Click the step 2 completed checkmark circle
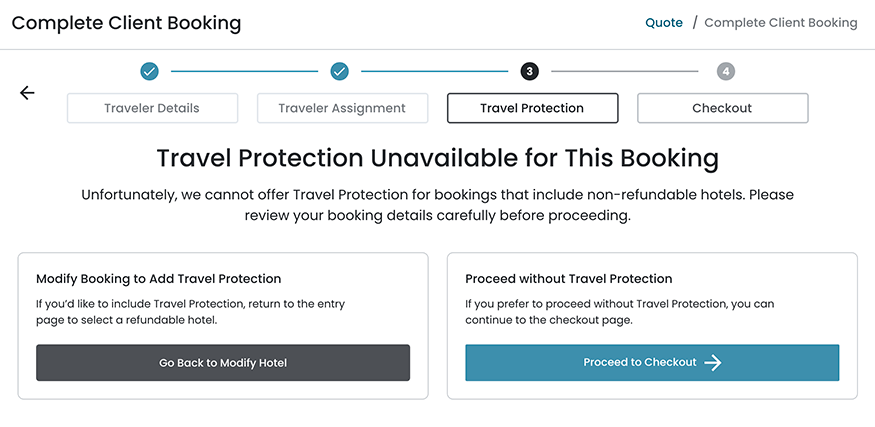The height and width of the screenshot is (427, 875). pyautogui.click(x=339, y=71)
